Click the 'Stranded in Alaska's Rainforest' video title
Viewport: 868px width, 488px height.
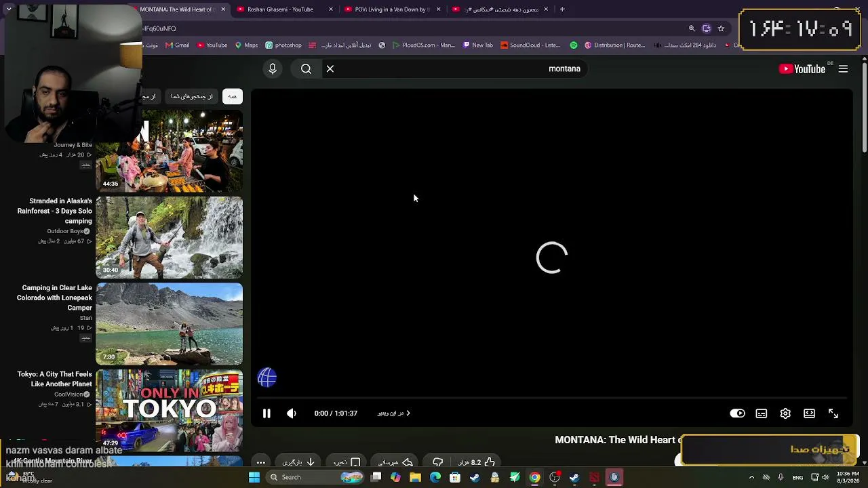(55, 211)
